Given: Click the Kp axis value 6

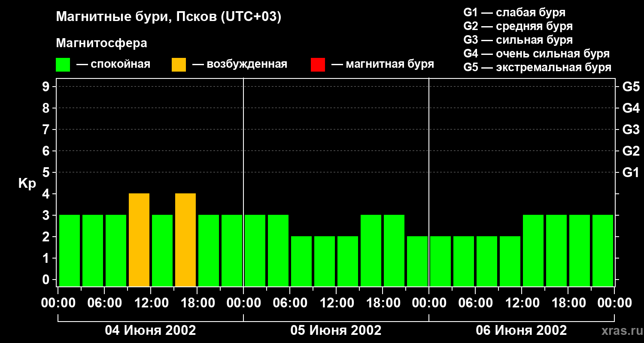Looking at the screenshot, I should pos(47,151).
